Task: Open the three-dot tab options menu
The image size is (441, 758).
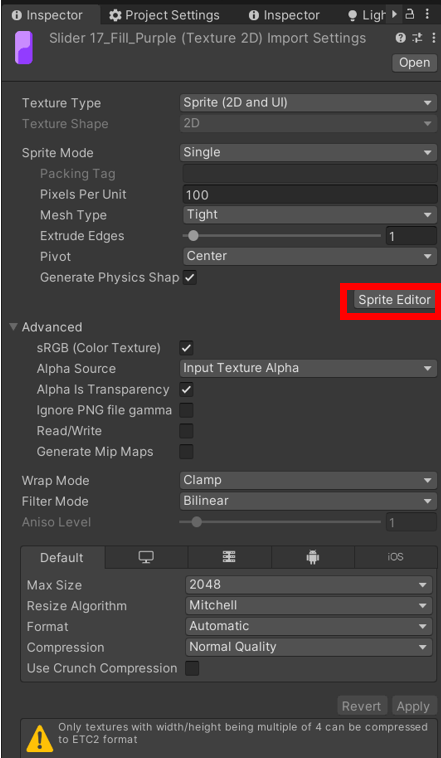Action: point(427,15)
